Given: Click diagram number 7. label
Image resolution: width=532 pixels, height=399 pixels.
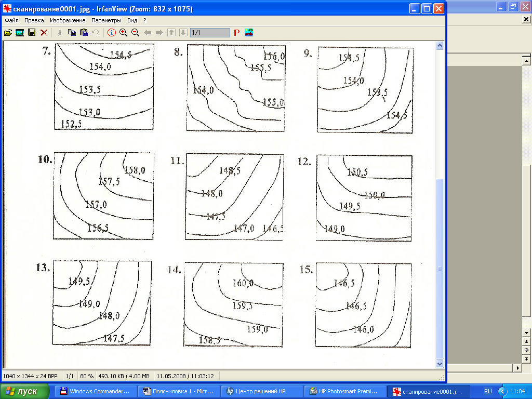Looking at the screenshot, I should pyautogui.click(x=47, y=51).
